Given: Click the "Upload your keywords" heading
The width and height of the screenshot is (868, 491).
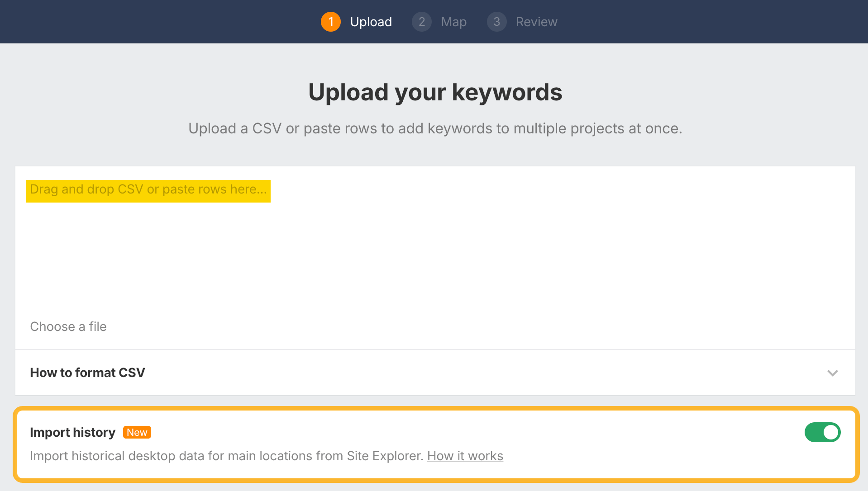Looking at the screenshot, I should pos(434,92).
